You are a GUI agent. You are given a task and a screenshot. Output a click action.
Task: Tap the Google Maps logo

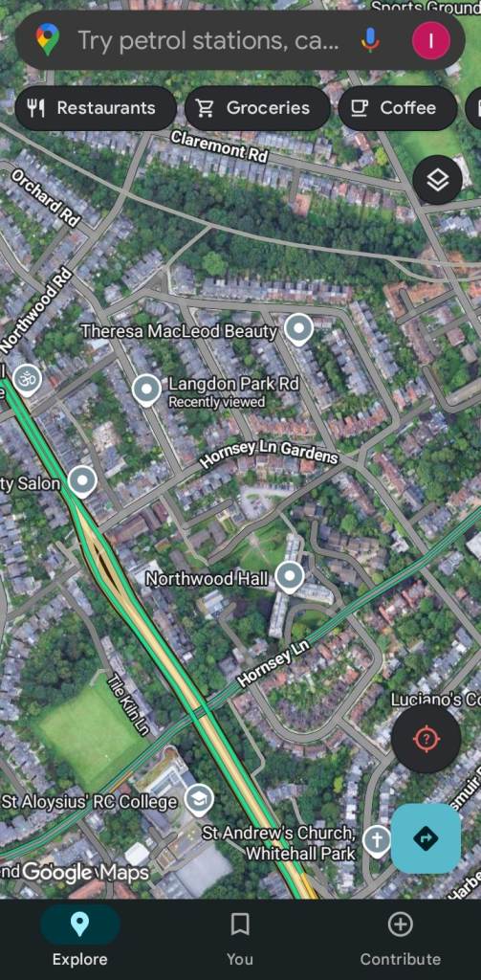tap(86, 872)
